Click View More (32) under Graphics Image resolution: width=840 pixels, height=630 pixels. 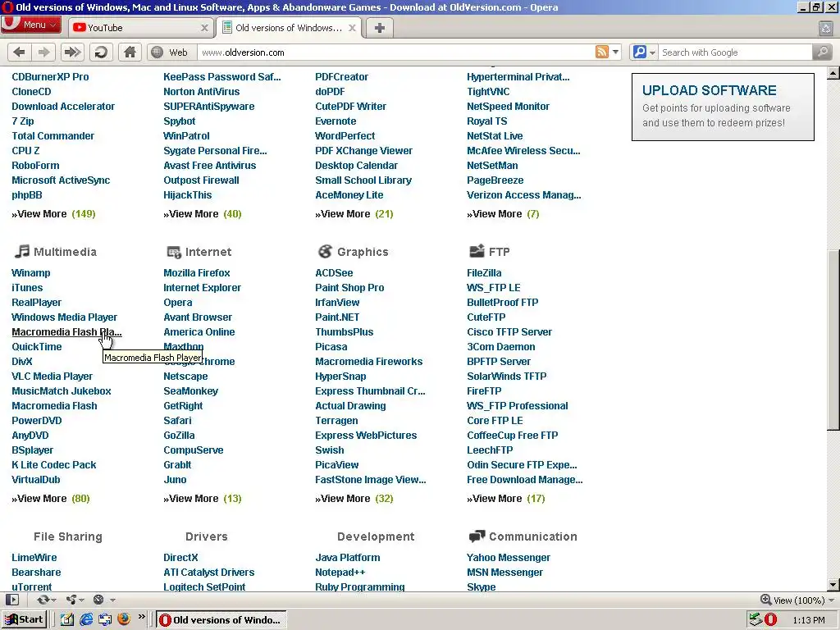click(x=354, y=499)
